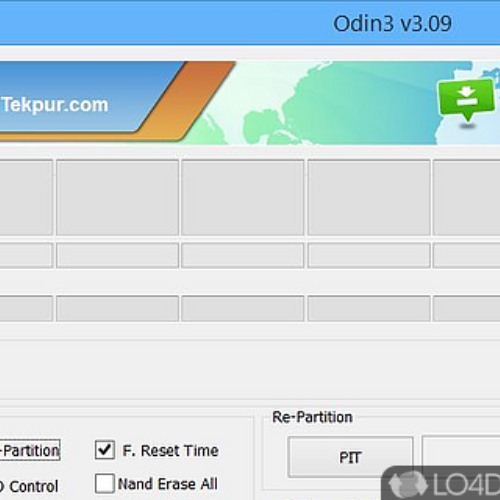500x500 pixels.
Task: Click the PIT button
Action: (350, 457)
